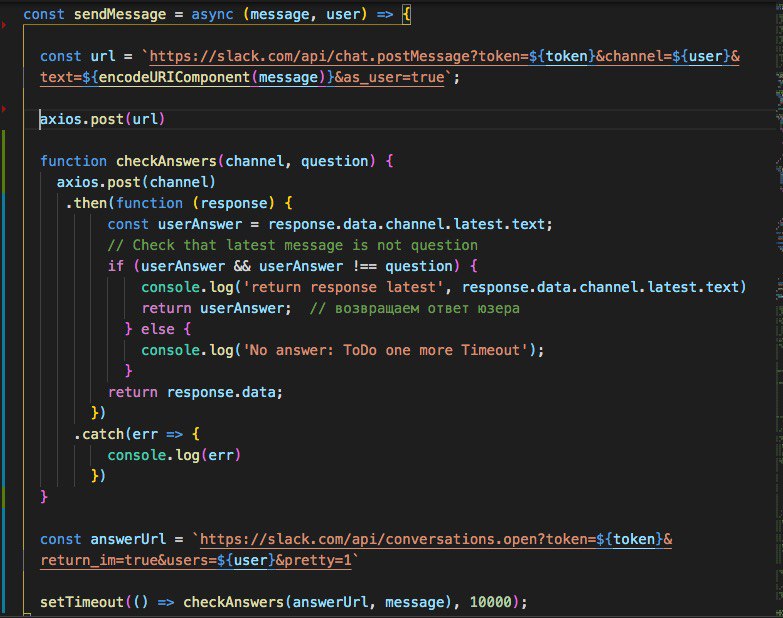Click the red gutter arrow under the sendMessage line
783x618 pixels.
point(4,24)
